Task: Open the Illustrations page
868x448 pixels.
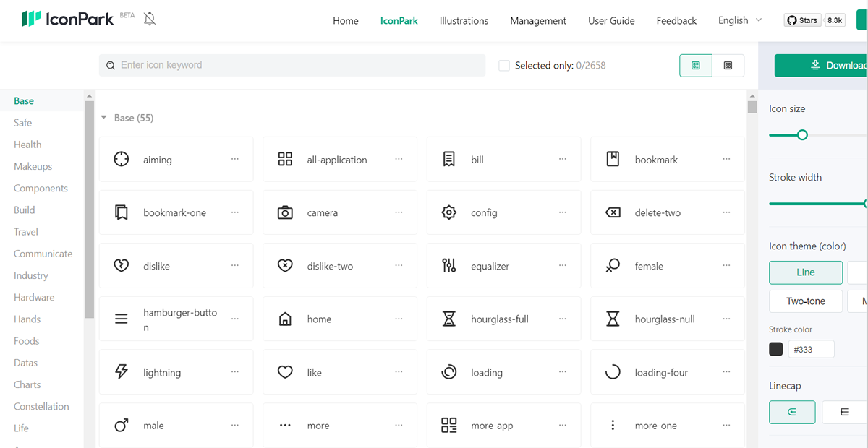Action: 464,21
